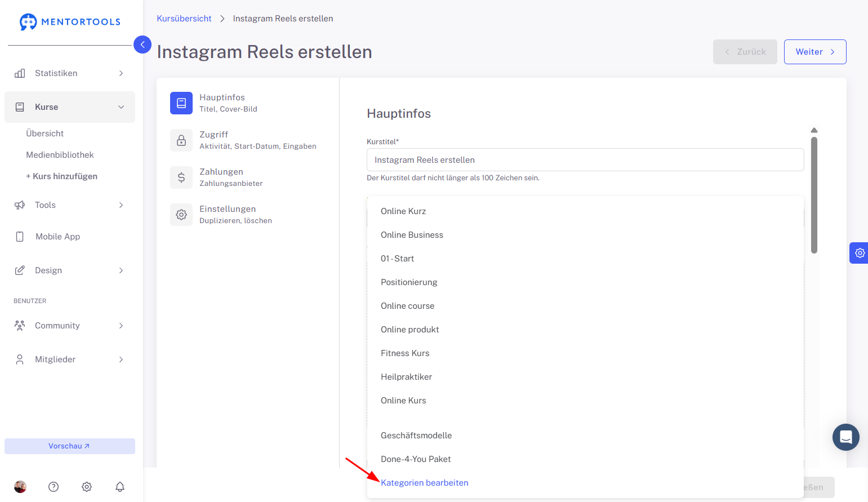Open settings gear in bottom sidebar
Viewport: 868px width, 502px height.
pos(87,487)
